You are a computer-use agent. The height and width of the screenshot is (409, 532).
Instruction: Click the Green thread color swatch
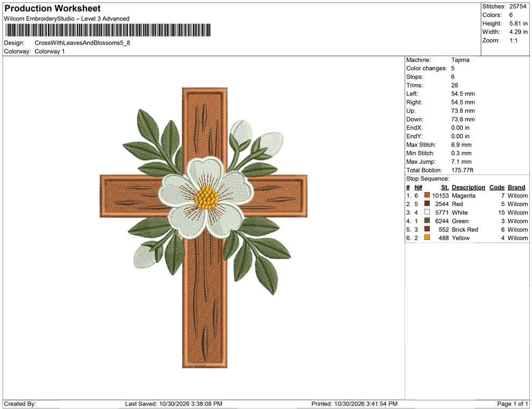(427, 221)
